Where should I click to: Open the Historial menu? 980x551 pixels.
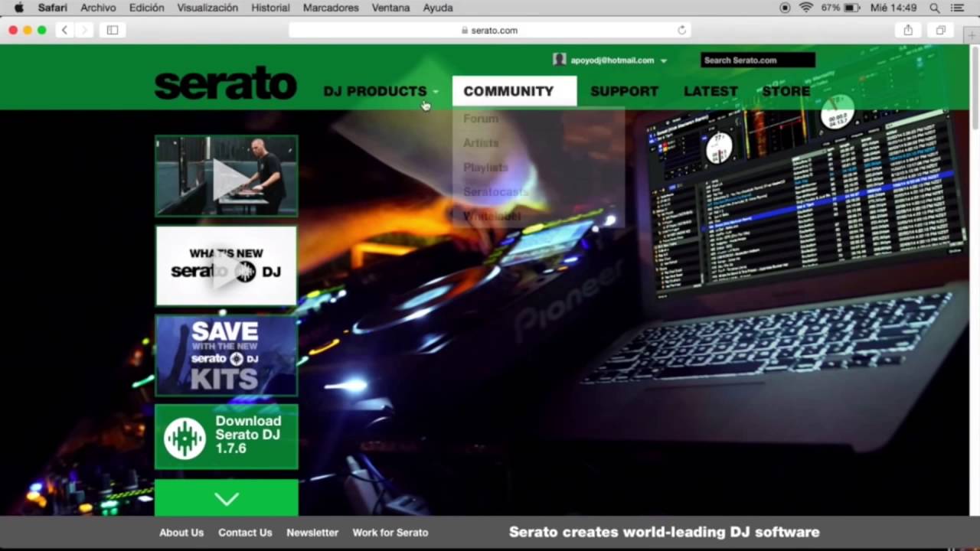(270, 8)
